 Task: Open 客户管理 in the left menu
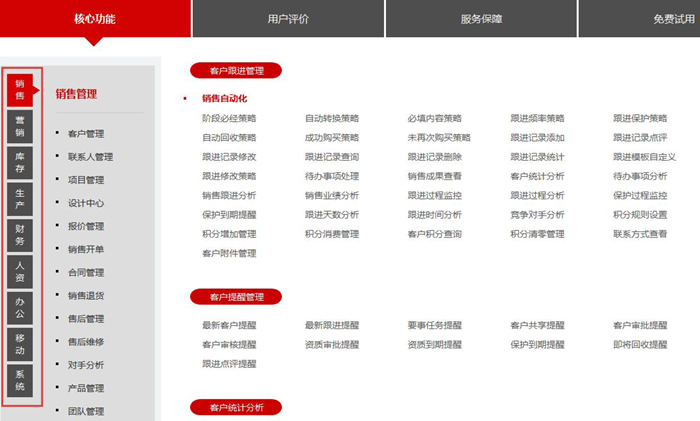click(86, 134)
